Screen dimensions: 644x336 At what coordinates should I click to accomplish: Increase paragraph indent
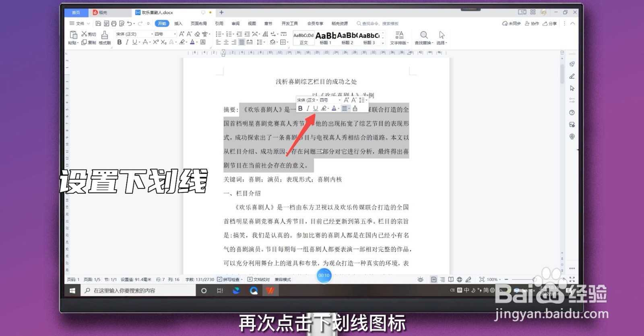(x=247, y=34)
